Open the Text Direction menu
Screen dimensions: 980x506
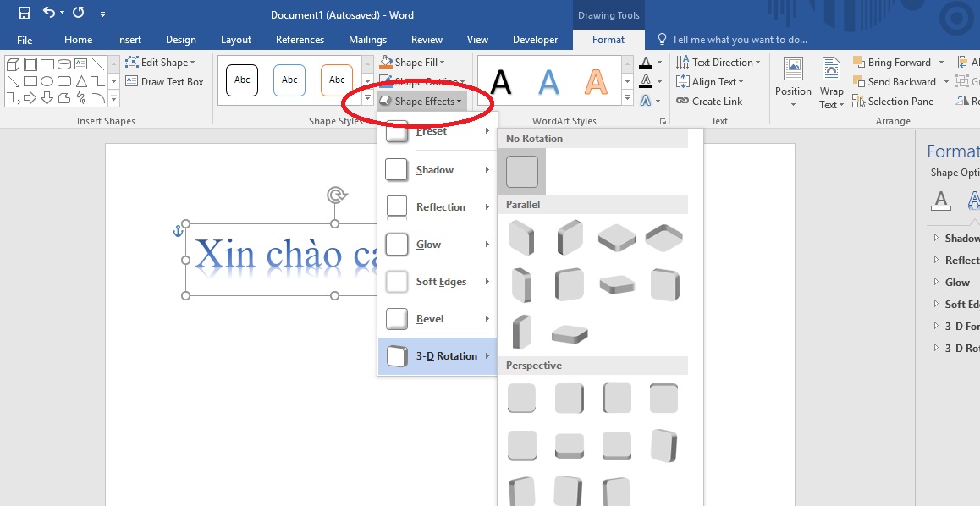718,63
